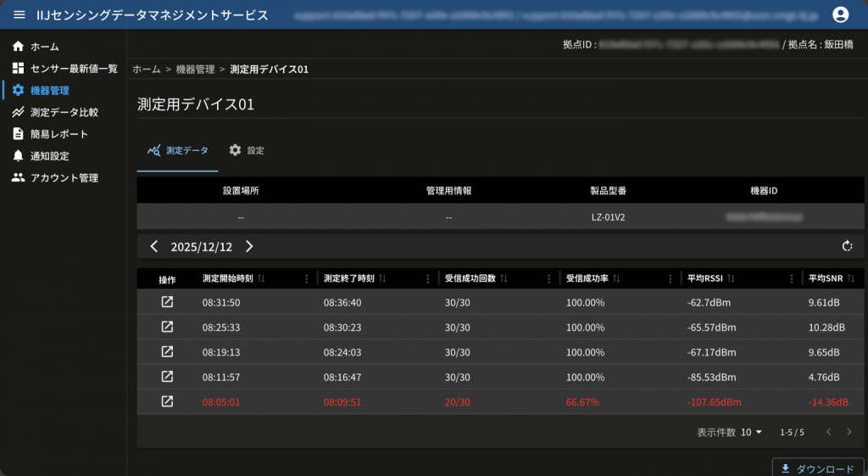Click the 2025/12/12 date field
The width and height of the screenshot is (868, 476).
[x=202, y=247]
